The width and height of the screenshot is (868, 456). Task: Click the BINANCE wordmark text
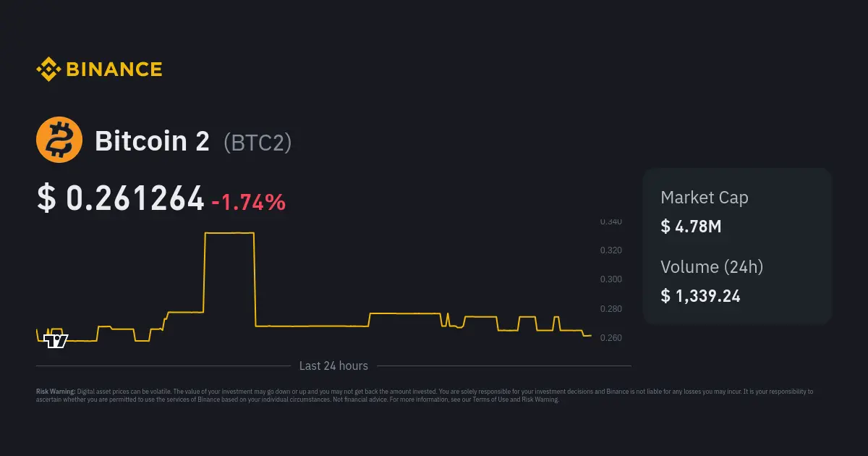point(114,69)
